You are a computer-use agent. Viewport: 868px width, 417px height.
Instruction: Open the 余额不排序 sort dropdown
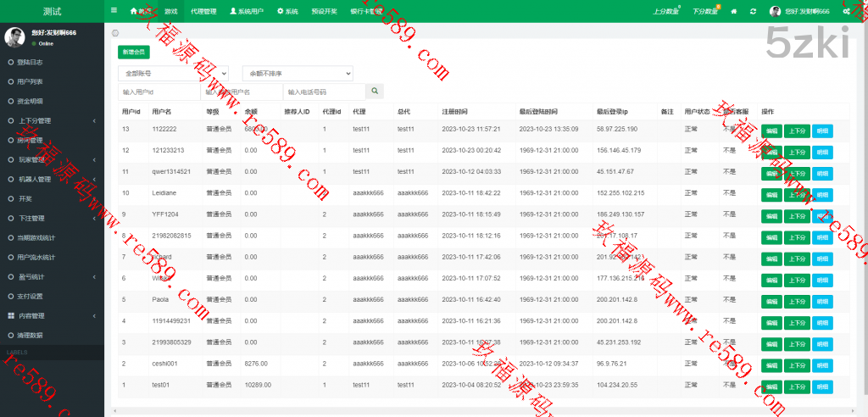coord(297,74)
